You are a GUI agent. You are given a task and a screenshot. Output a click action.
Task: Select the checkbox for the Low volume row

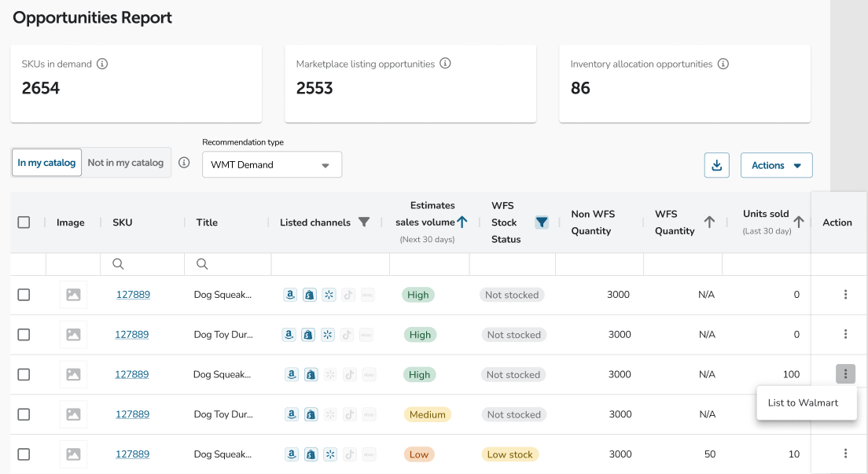(24, 454)
